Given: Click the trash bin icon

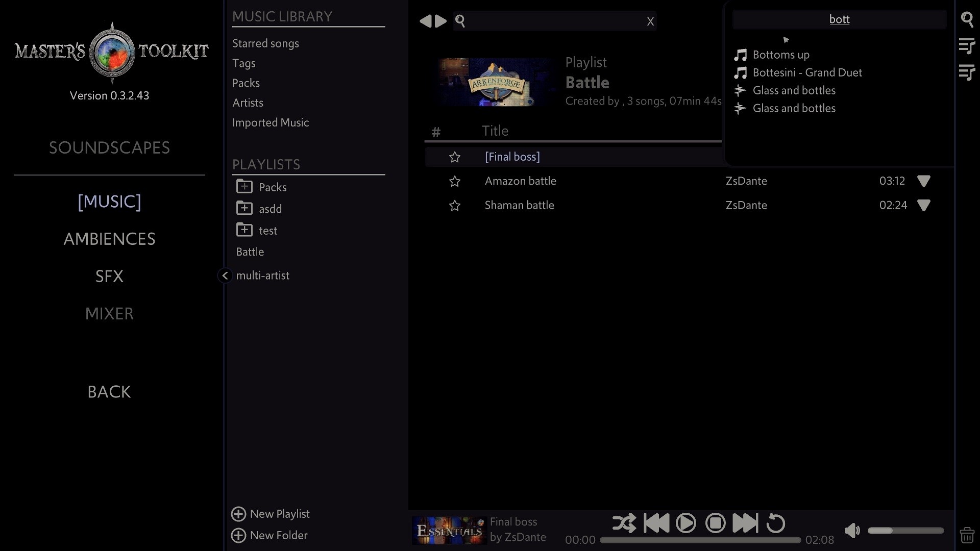Looking at the screenshot, I should click(967, 535).
